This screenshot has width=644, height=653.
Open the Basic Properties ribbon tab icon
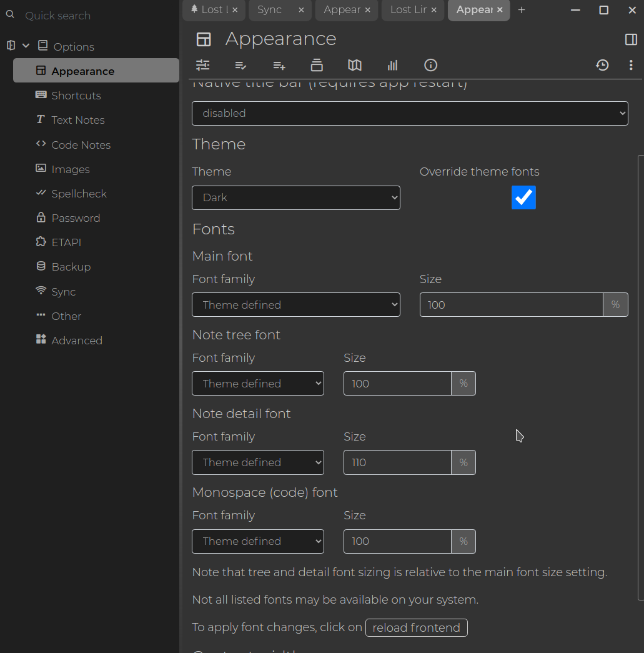pyautogui.click(x=203, y=65)
